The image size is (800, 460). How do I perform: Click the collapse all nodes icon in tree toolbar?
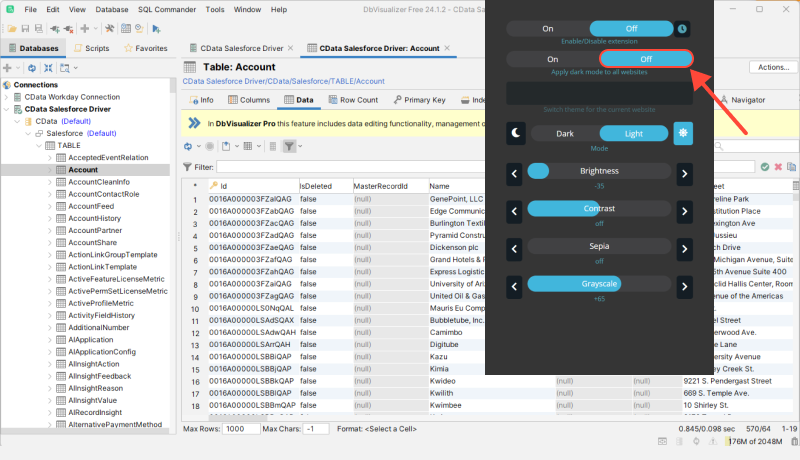click(x=48, y=68)
